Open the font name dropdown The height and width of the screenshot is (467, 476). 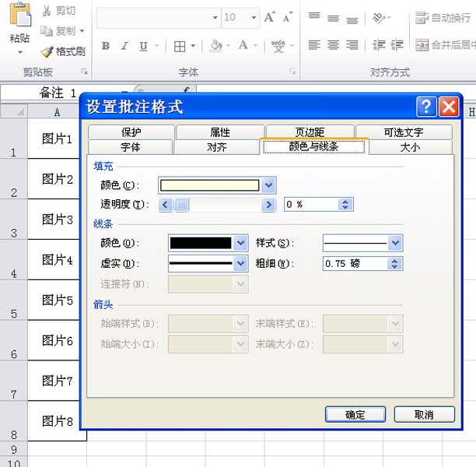(215, 17)
